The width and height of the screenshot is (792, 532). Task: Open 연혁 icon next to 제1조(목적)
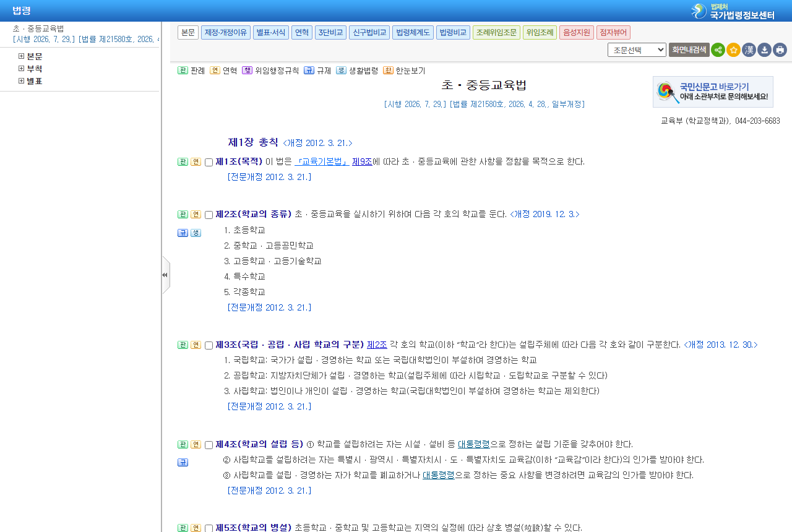tap(196, 162)
